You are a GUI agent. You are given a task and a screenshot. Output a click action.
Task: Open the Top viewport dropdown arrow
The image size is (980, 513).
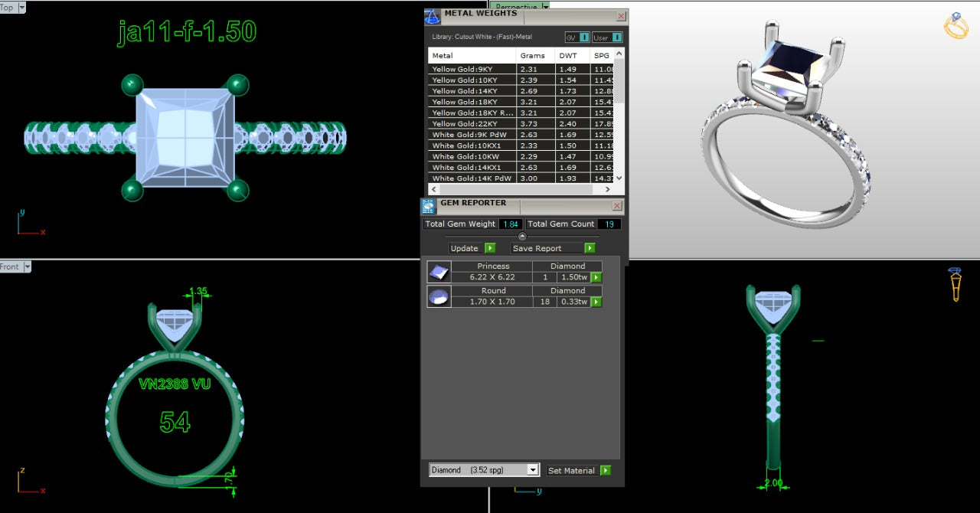pyautogui.click(x=21, y=7)
